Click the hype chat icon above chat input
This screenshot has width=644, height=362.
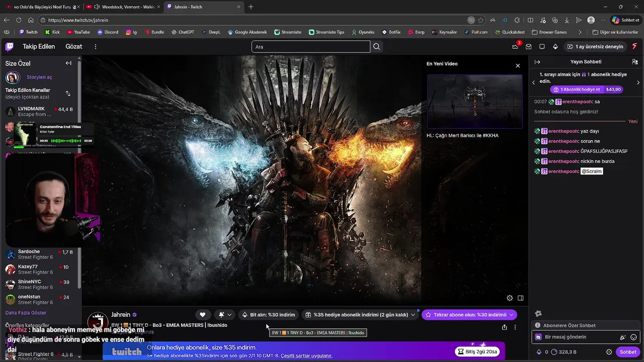(x=538, y=314)
